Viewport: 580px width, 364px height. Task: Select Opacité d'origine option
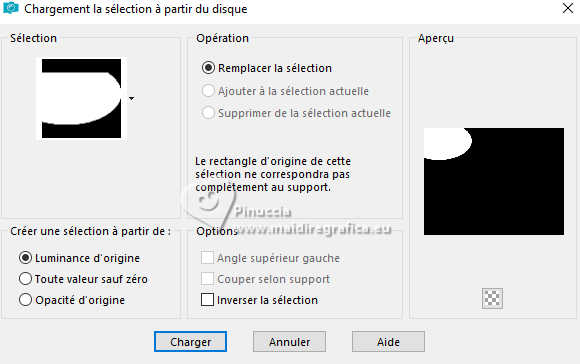click(25, 300)
